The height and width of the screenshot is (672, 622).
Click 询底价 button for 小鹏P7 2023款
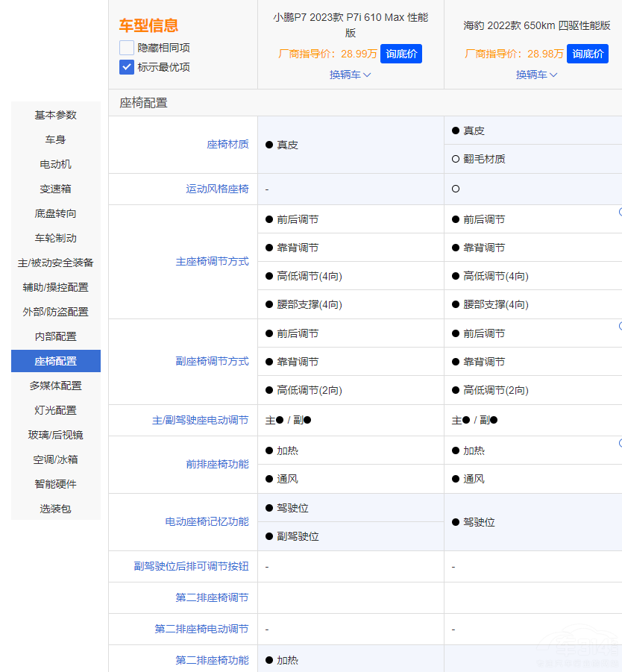click(400, 54)
